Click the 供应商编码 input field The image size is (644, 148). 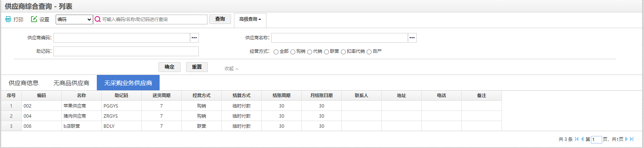pyautogui.click(x=122, y=37)
